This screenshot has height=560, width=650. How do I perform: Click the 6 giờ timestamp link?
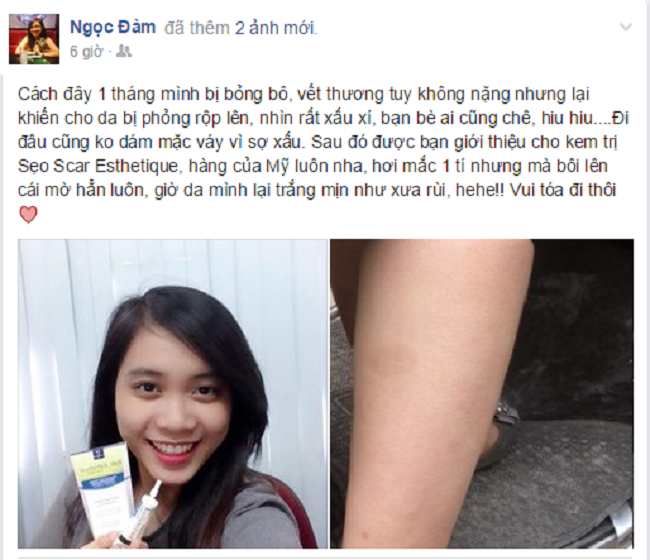tap(86, 52)
